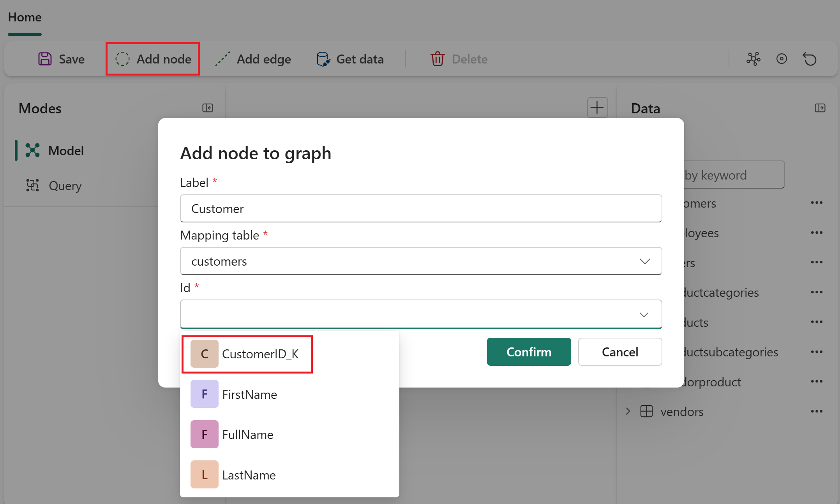Click the undo/reset arrow icon

click(x=810, y=59)
